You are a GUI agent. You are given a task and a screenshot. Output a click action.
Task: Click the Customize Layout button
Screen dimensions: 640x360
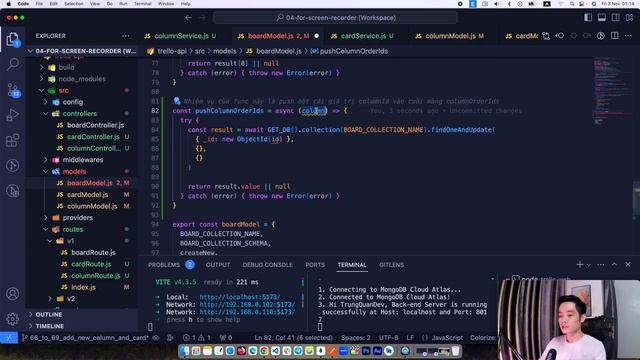[x=629, y=18]
